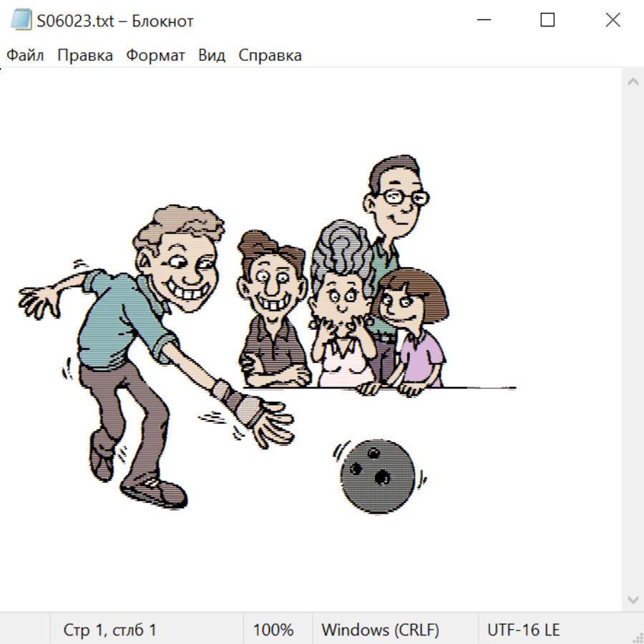Open the Справка menu
Viewport: 644px width, 644px height.
tap(270, 56)
